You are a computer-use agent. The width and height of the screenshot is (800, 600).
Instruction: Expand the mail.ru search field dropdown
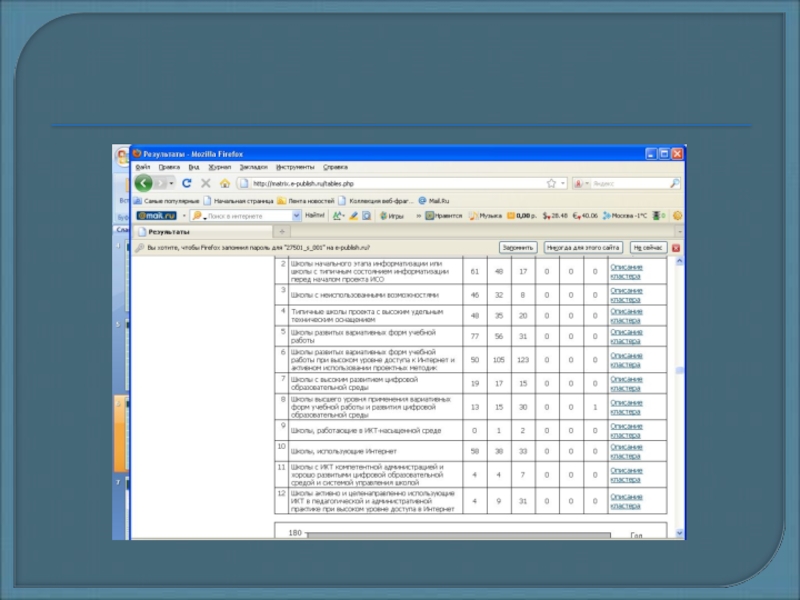(x=296, y=216)
